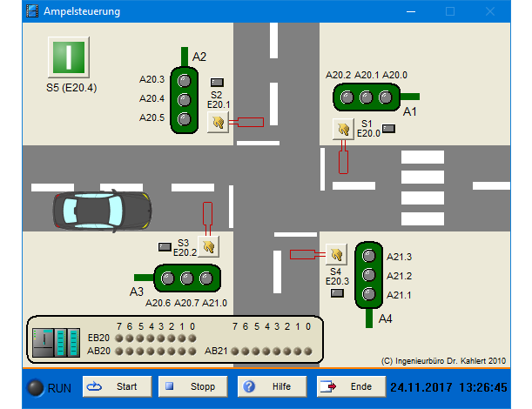The image size is (532, 409).
Task: Click AB21 bit 0 LED
Action: [x=308, y=352]
